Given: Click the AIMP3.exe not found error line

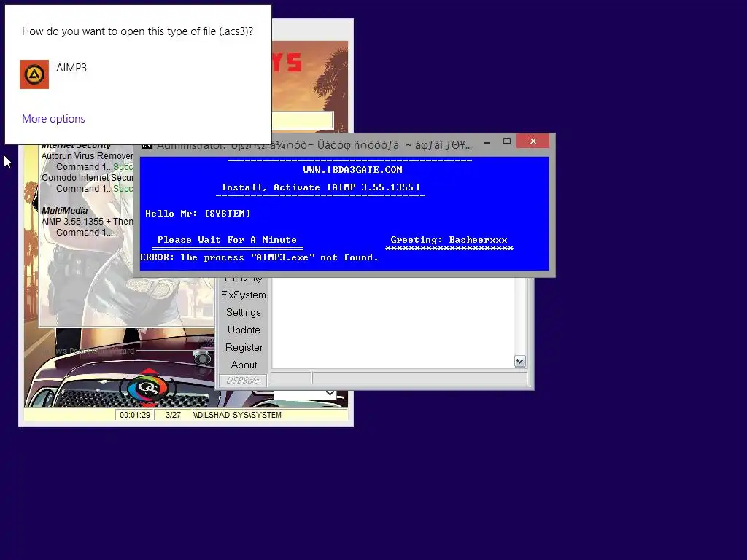Looking at the screenshot, I should [259, 257].
